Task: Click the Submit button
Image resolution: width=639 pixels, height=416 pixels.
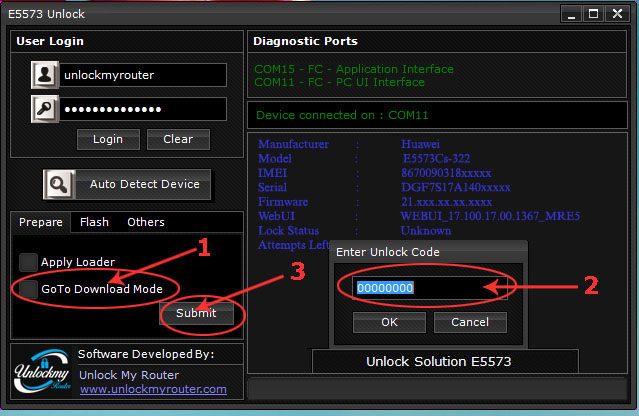Action: [196, 313]
